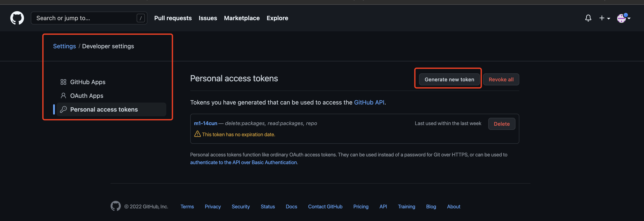Go to Settings breadcrumb link
Viewport: 644px width, 221px height.
[x=64, y=46]
